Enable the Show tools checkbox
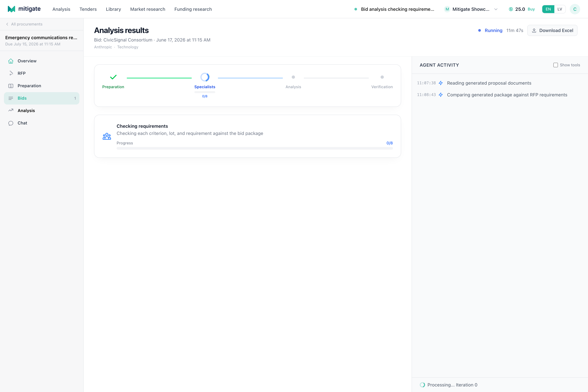588x392 pixels. point(555,65)
